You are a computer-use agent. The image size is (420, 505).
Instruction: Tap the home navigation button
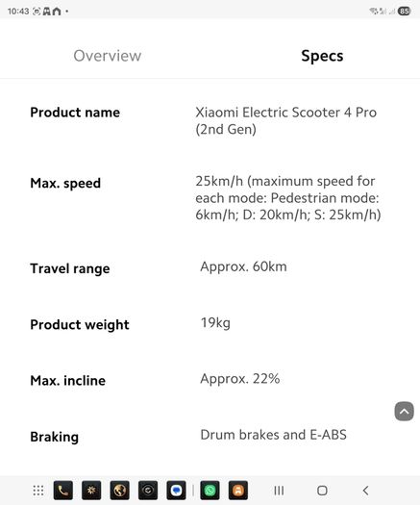coord(322,491)
